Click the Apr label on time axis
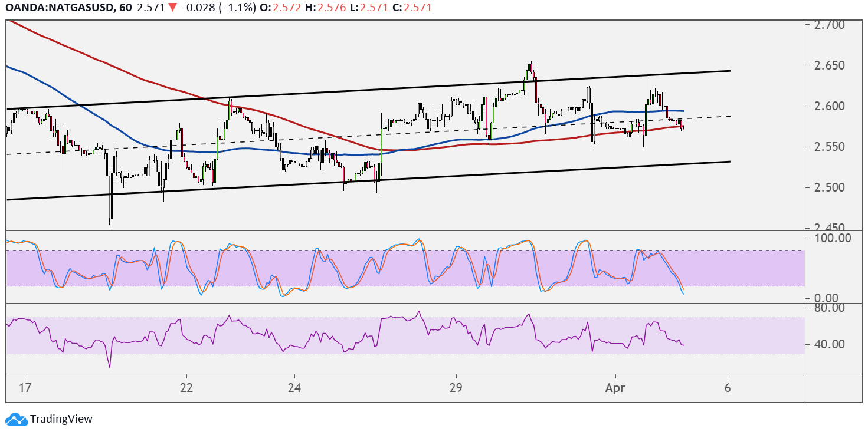 (x=615, y=387)
